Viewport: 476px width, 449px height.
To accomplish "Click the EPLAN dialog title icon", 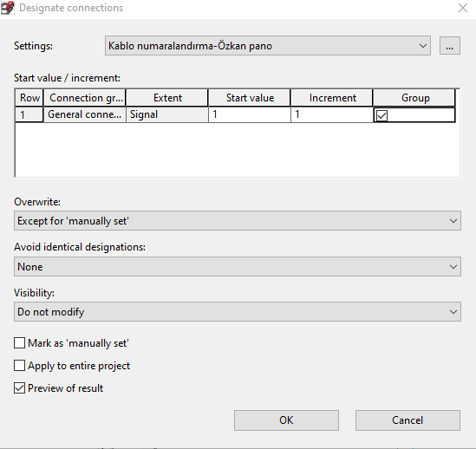I will tap(7, 8).
